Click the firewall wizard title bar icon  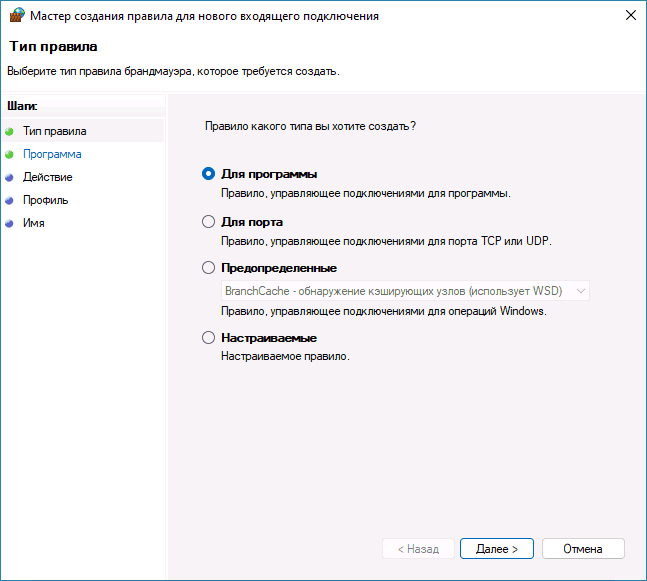17,17
